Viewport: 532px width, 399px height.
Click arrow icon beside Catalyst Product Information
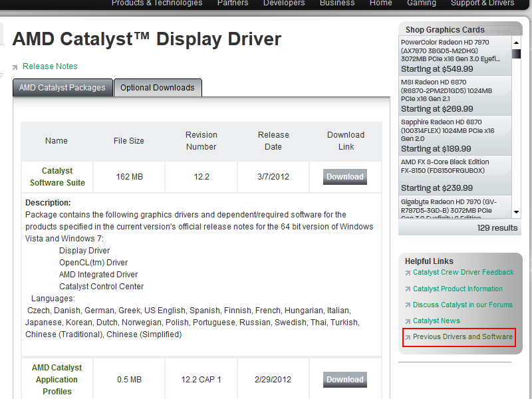click(x=408, y=289)
